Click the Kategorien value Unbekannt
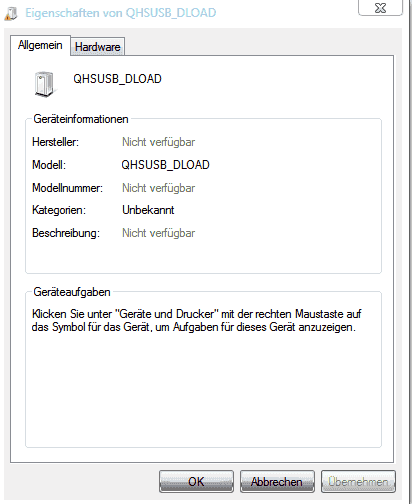This screenshot has width=412, height=504. point(148,210)
